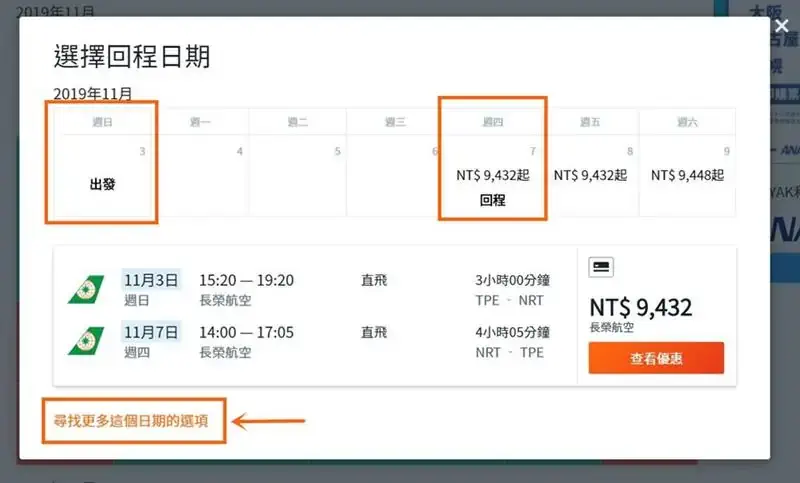Click the November 3 出發 calendar cell
The height and width of the screenshot is (483, 800).
tap(102, 176)
